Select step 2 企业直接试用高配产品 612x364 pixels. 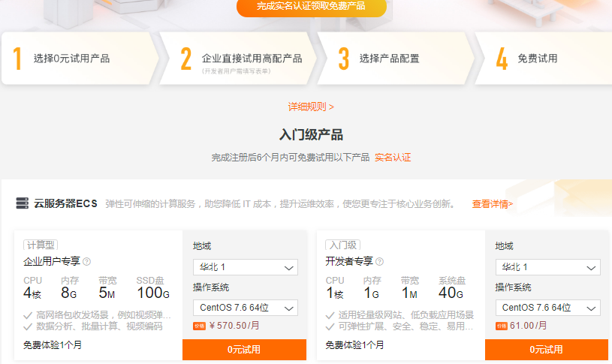238,59
